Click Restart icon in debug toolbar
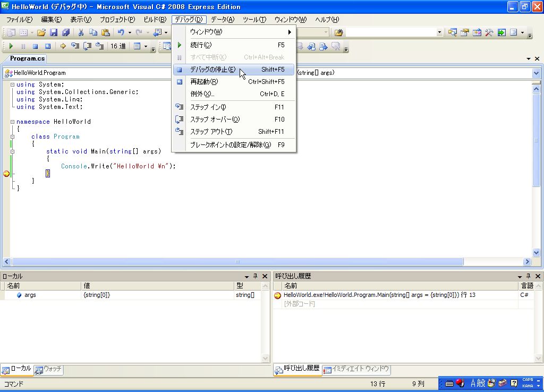 tap(47, 46)
